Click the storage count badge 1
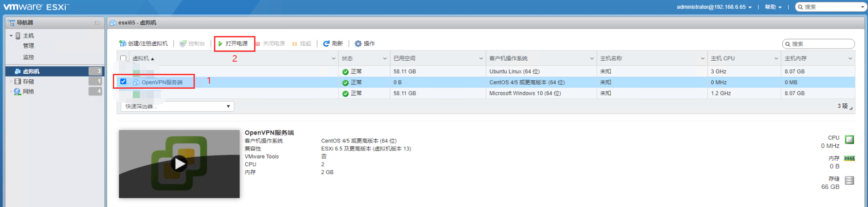The width and height of the screenshot is (868, 207). coord(96,81)
